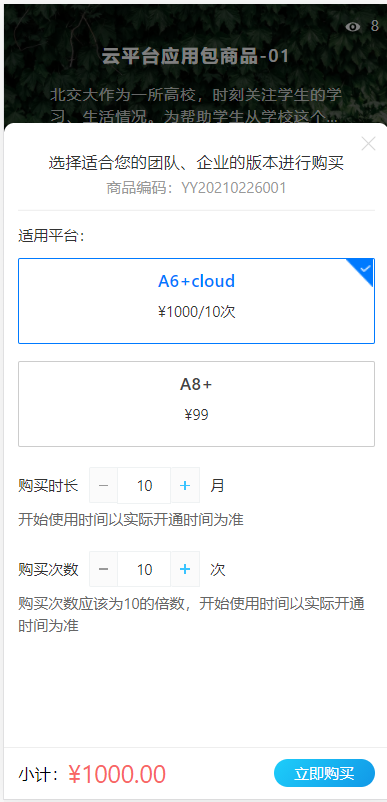Close the purchase panel with X icon
387x802 pixels.
click(x=368, y=144)
